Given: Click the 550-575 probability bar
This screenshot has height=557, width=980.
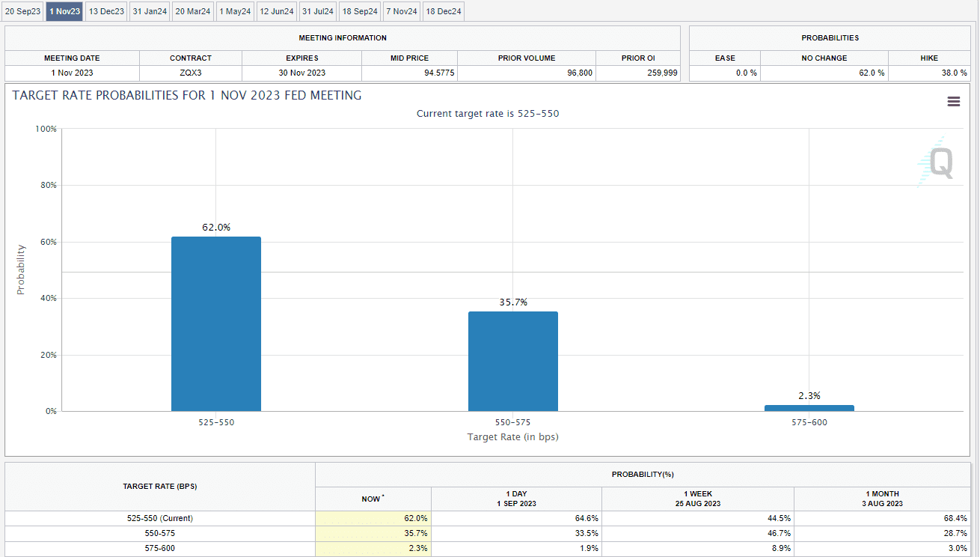Looking at the screenshot, I should click(513, 362).
